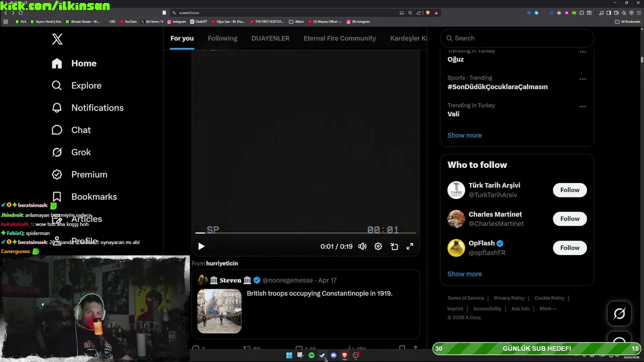The width and height of the screenshot is (644, 362).
Task: Click the X Search field
Action: pos(517,38)
